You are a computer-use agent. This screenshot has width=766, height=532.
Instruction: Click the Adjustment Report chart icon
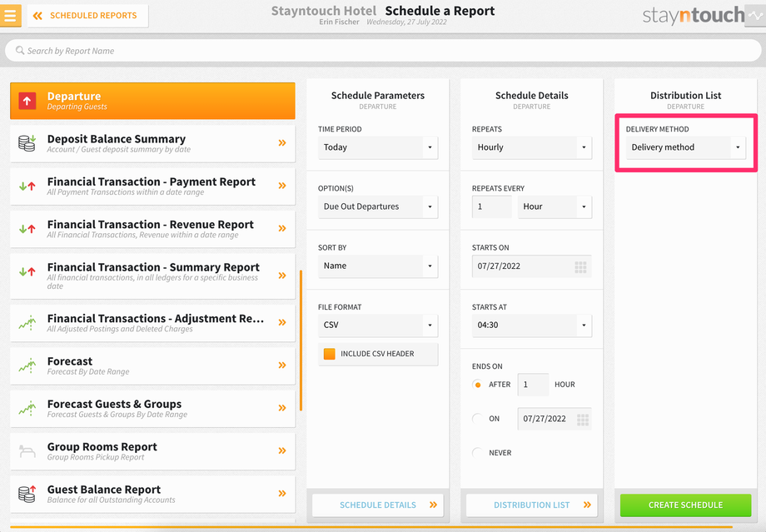(x=27, y=322)
